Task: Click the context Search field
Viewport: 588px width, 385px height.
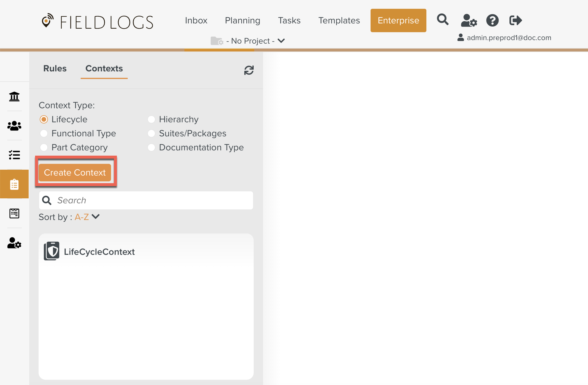Action: click(152, 200)
